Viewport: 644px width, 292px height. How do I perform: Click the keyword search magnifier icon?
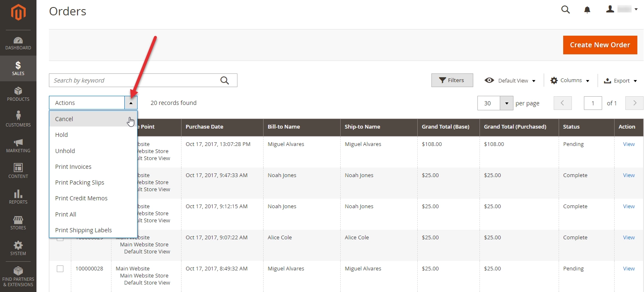225,80
